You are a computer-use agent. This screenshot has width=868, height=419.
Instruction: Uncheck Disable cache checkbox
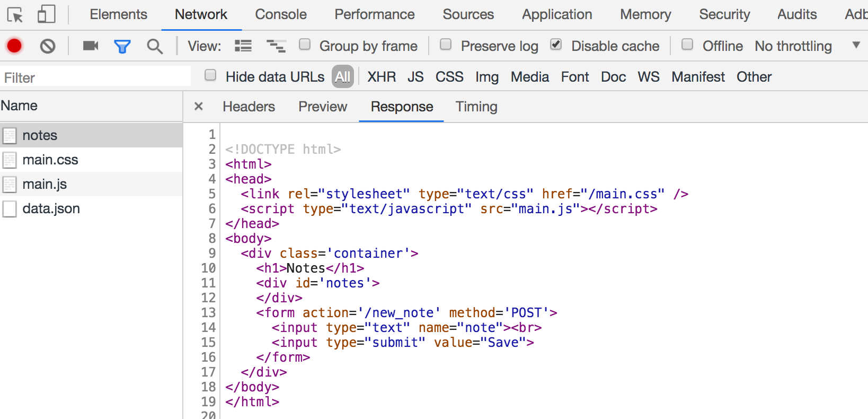pyautogui.click(x=556, y=45)
